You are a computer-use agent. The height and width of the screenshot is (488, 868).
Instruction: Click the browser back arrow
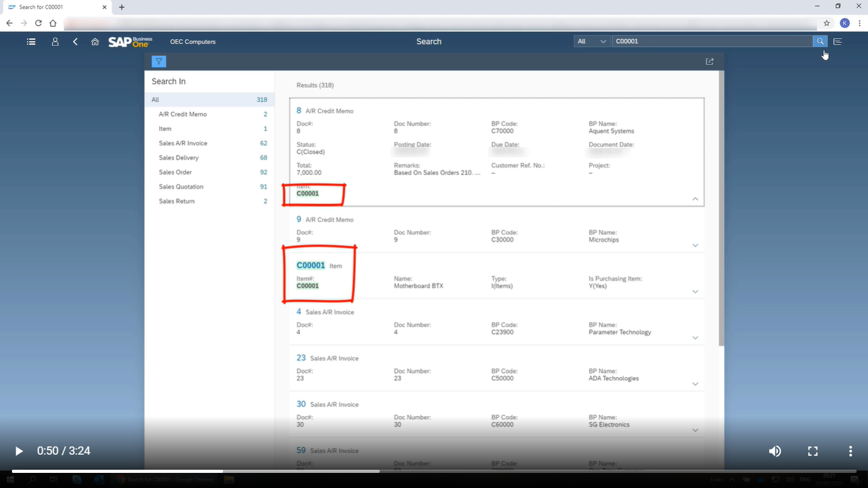[9, 23]
